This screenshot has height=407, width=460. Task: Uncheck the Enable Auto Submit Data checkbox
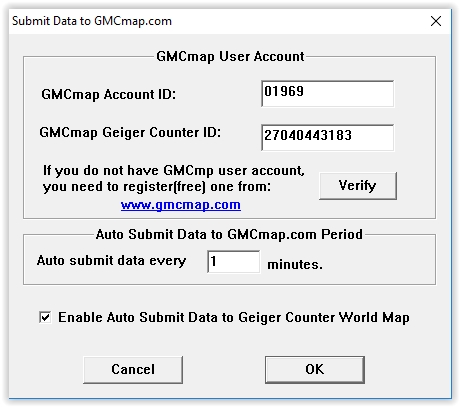tap(45, 317)
